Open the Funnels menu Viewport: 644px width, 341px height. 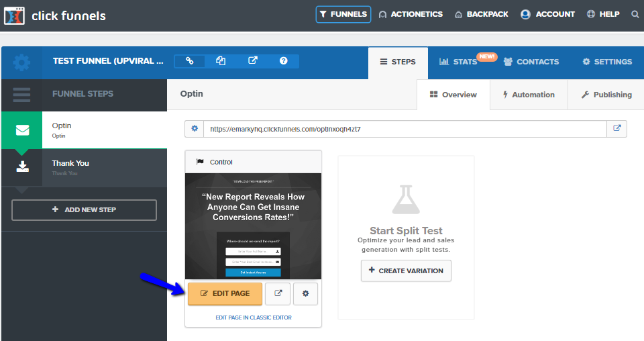[343, 14]
